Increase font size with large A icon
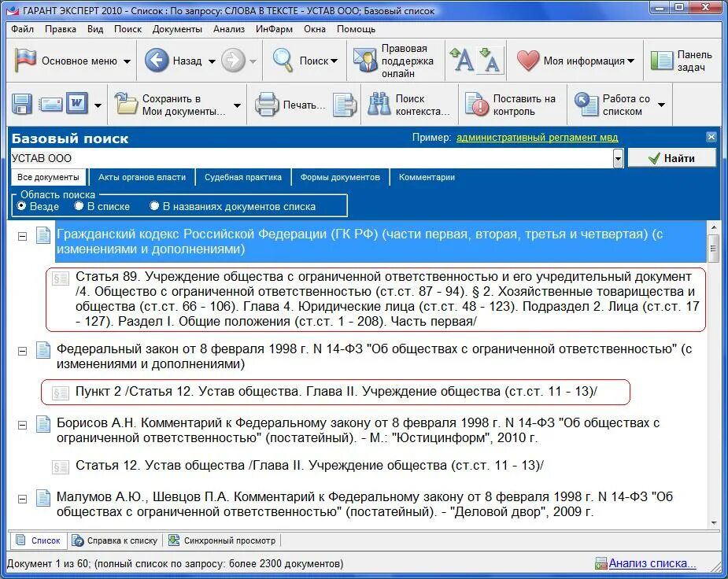 [x=461, y=60]
